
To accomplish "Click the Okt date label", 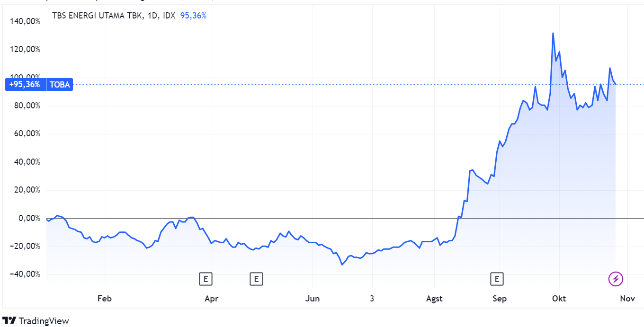I will click(559, 299).
